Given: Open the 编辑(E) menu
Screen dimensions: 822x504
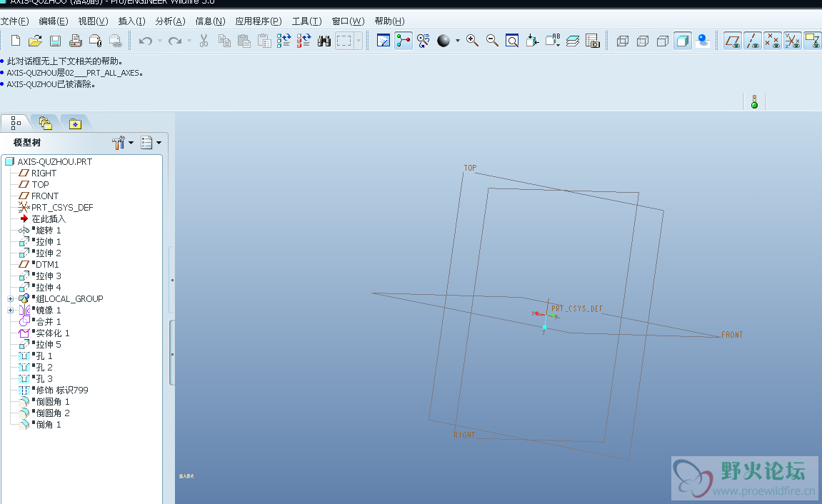Looking at the screenshot, I should point(54,21).
